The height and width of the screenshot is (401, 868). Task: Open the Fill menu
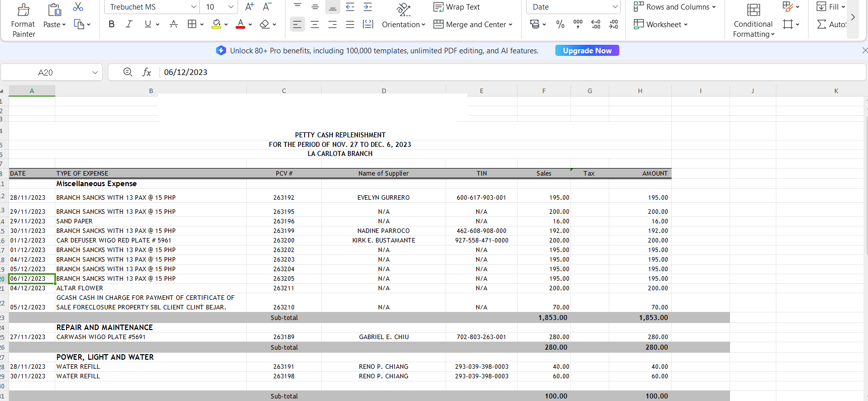(x=831, y=7)
